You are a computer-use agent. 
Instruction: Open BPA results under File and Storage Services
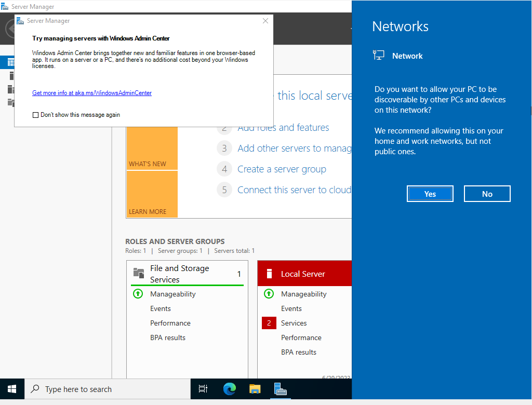pos(168,338)
